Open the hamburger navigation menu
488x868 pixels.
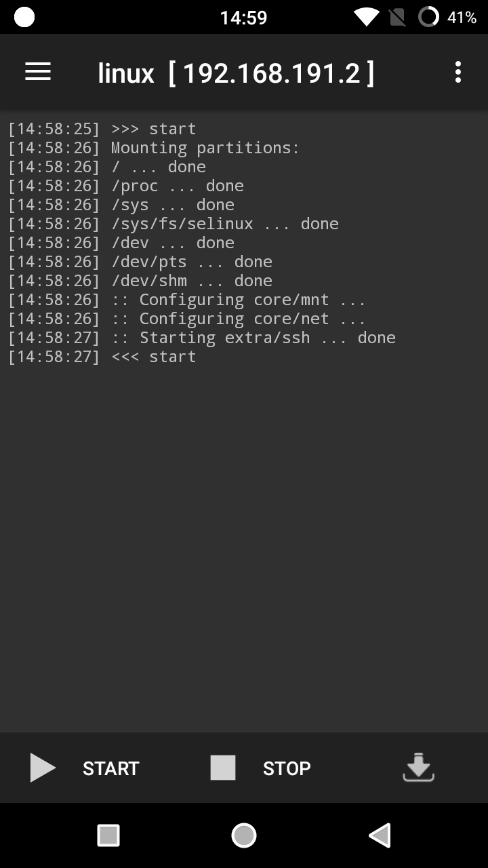tap(38, 72)
